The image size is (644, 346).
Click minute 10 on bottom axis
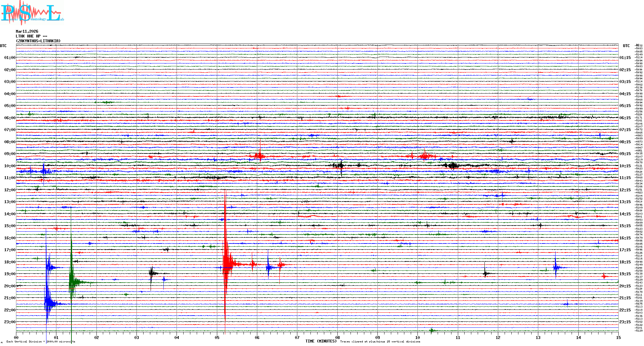417,337
